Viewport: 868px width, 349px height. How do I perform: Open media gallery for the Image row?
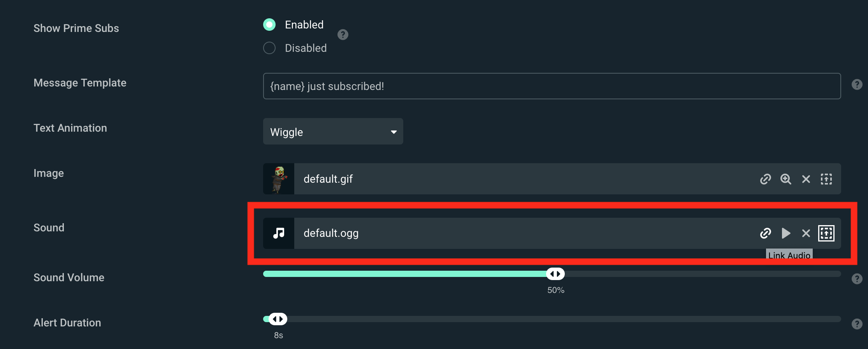tap(826, 179)
